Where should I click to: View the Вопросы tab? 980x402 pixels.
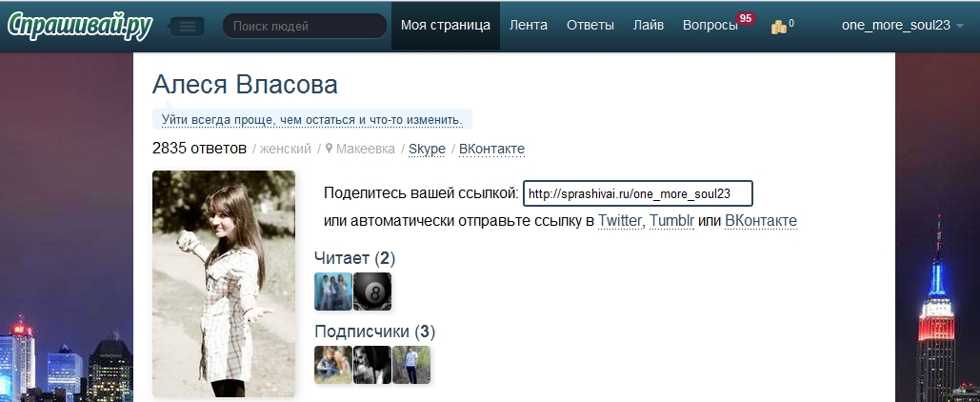tap(710, 26)
